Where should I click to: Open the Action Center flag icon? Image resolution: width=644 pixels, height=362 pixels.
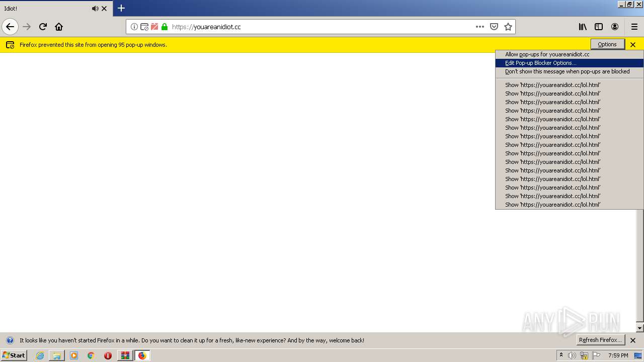tap(596, 355)
